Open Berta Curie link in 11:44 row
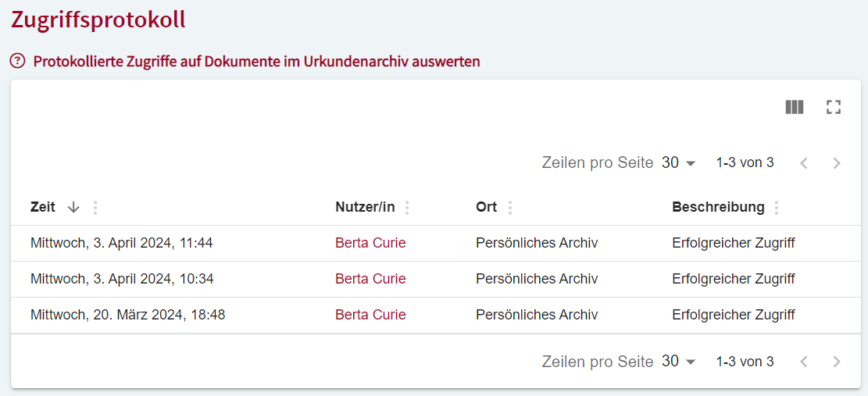Viewport: 868px width, 396px height. tap(370, 243)
